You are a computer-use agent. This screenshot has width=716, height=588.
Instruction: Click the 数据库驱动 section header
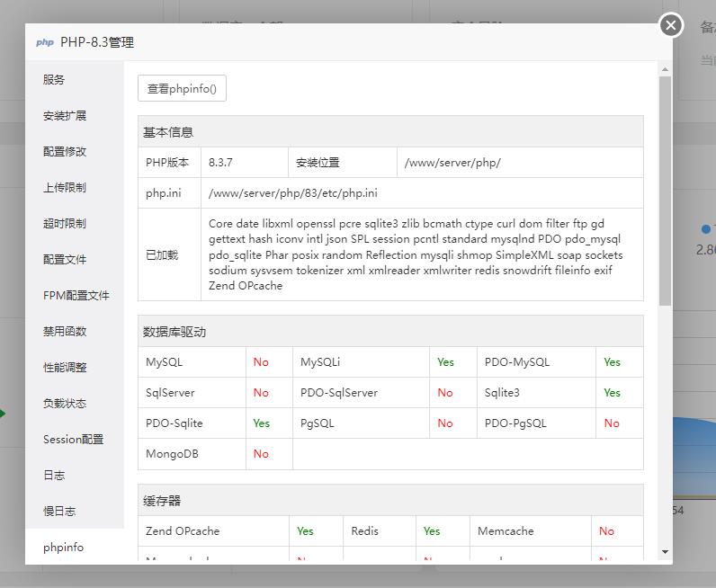tap(390, 332)
